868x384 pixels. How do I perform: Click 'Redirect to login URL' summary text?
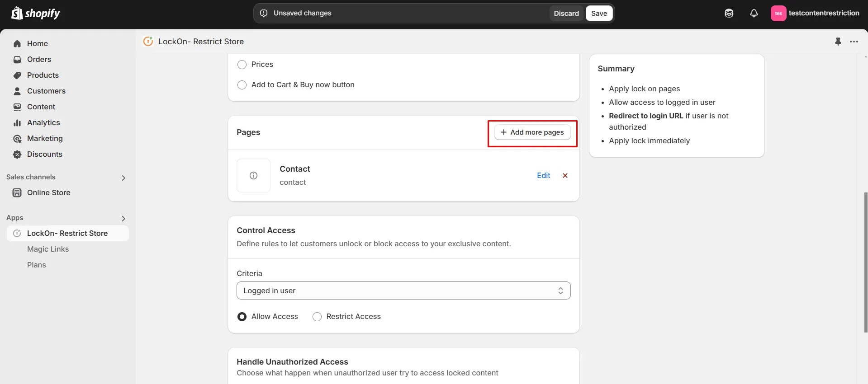(646, 116)
